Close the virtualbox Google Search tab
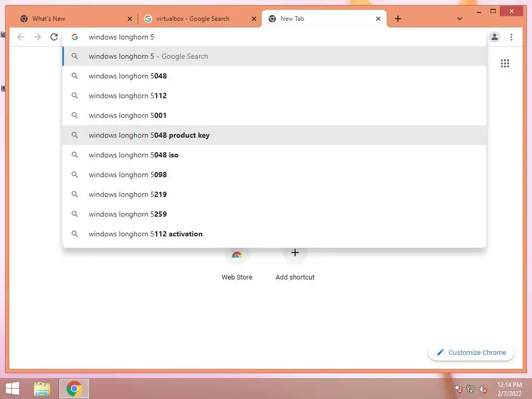Viewport: 532px width, 399px height. click(254, 19)
